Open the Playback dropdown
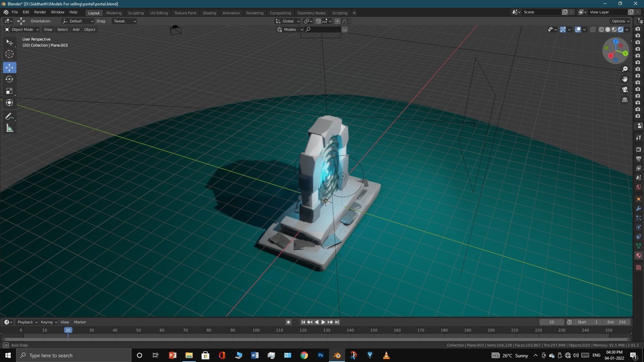The width and height of the screenshot is (644, 362). click(27, 322)
